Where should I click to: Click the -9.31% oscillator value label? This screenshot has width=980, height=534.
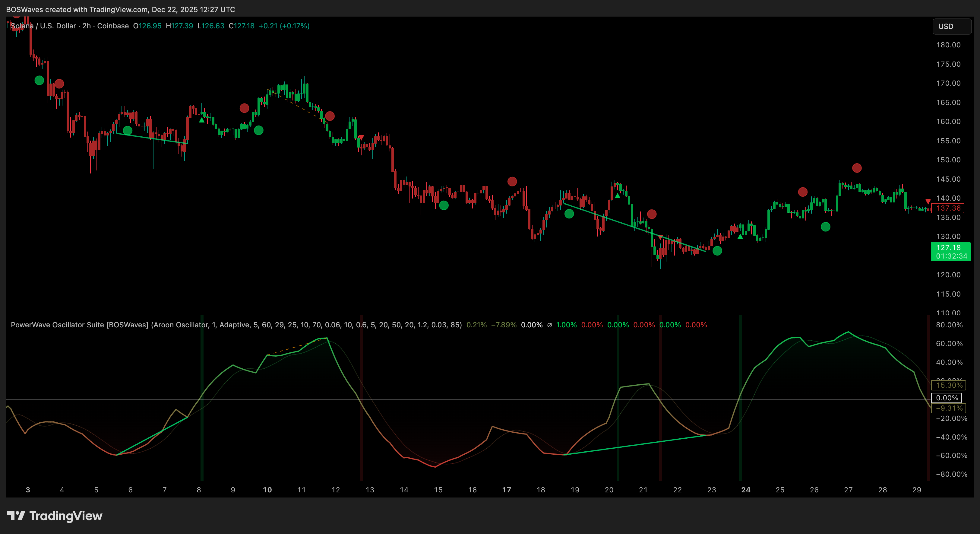tap(949, 408)
